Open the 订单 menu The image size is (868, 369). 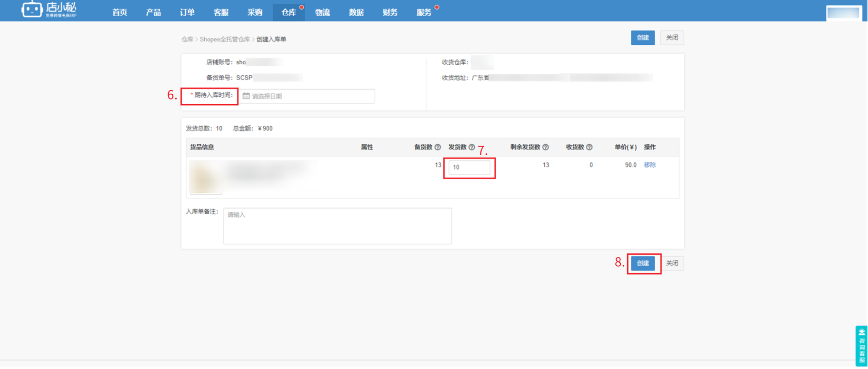point(187,12)
